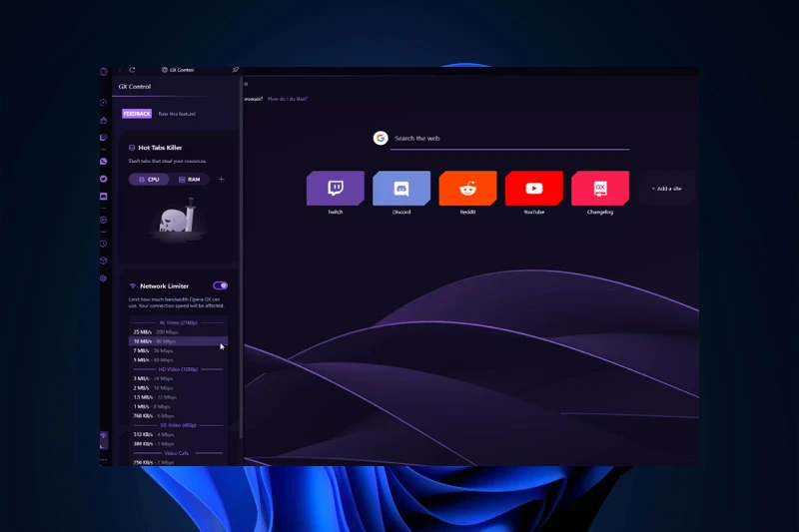Viewport: 799px width, 532px height.
Task: Open the briefcase icon in the sidebar
Action: (104, 120)
